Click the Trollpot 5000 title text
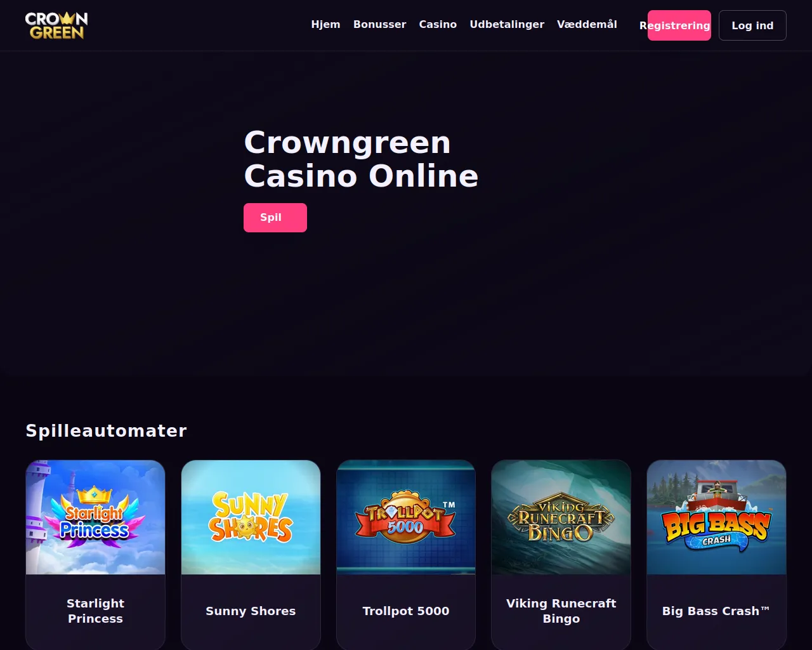The image size is (812, 650). pos(406,611)
